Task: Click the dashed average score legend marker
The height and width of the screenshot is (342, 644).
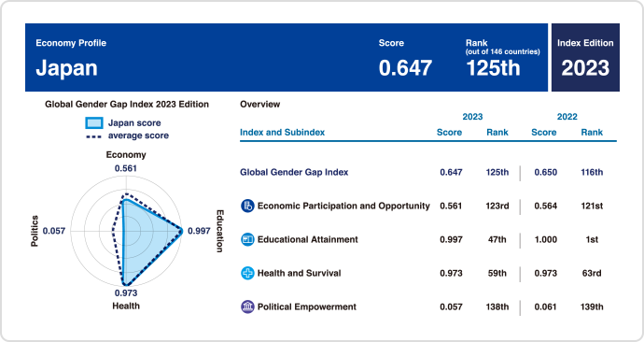Action: point(93,136)
